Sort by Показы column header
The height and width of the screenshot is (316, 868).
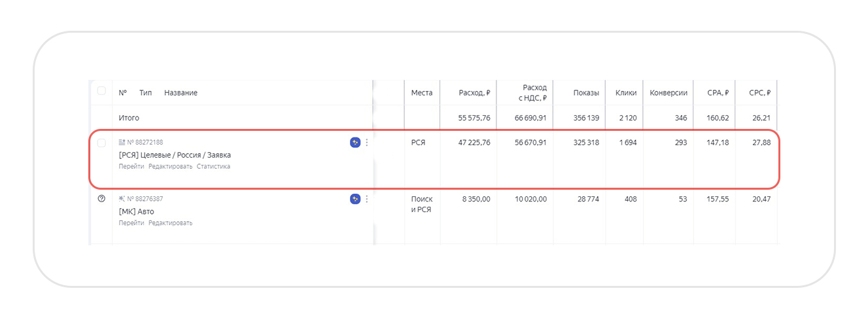(x=585, y=93)
